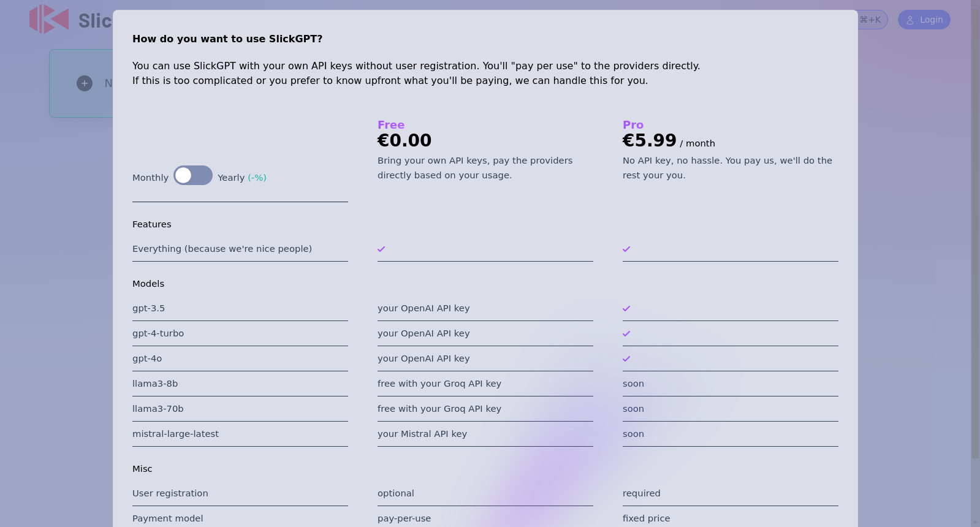Click the Free price €0.00
Image resolution: width=980 pixels, height=527 pixels.
pos(405,140)
